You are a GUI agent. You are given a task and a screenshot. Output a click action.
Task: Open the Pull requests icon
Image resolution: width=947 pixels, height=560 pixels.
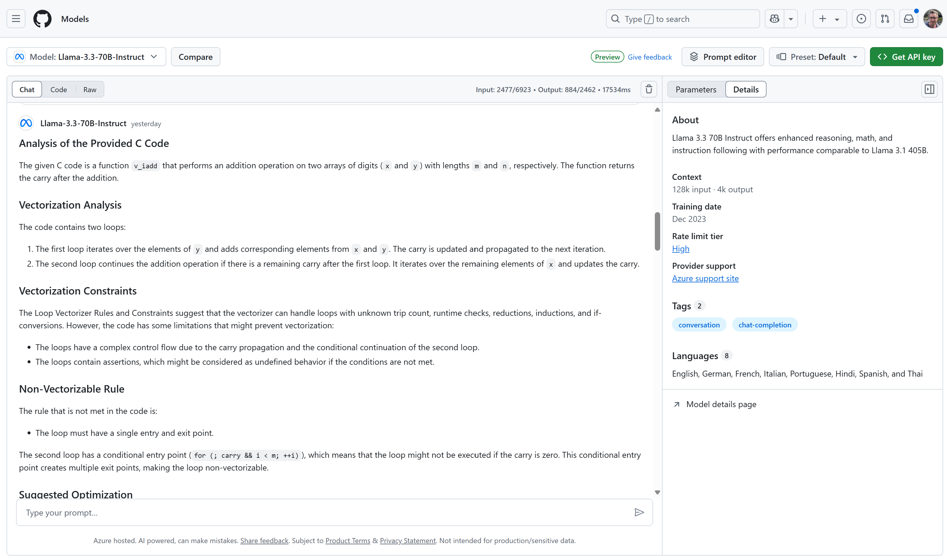[x=885, y=18]
